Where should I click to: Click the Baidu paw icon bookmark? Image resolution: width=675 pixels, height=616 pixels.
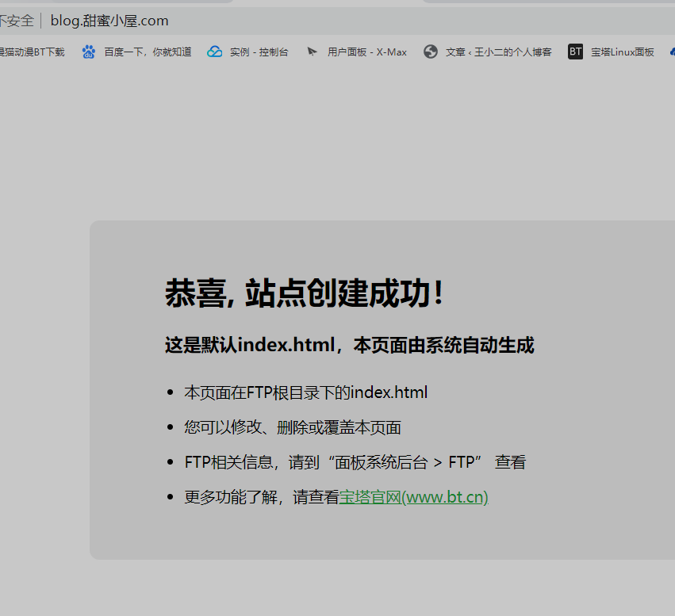point(89,52)
